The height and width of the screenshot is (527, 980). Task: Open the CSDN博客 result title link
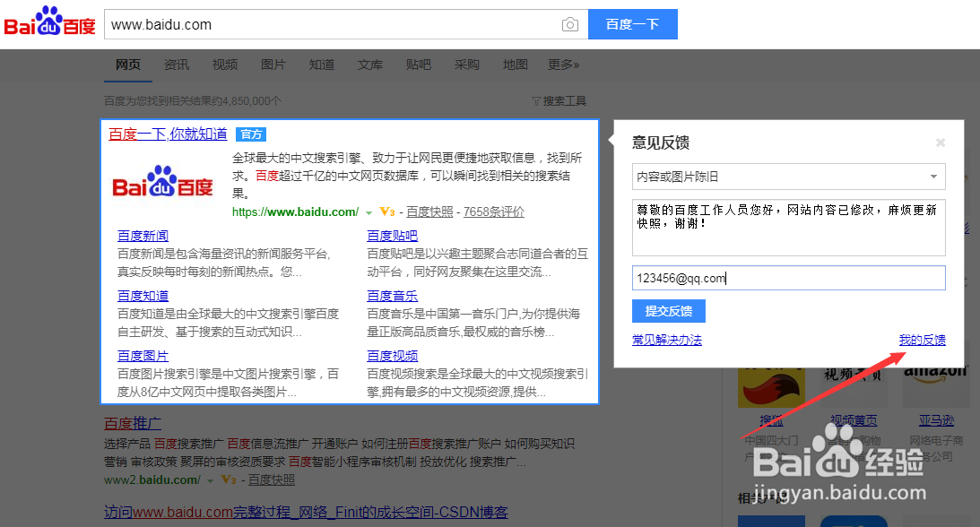coord(306,512)
